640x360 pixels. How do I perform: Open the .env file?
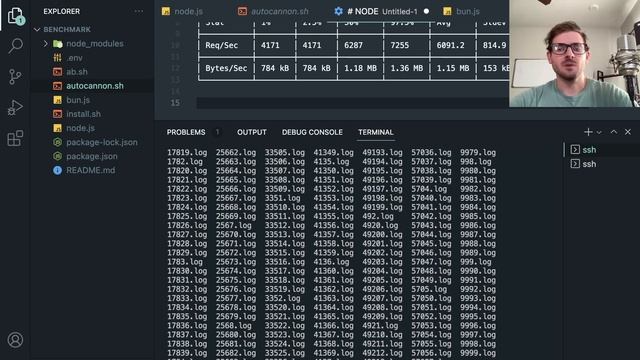[74, 58]
